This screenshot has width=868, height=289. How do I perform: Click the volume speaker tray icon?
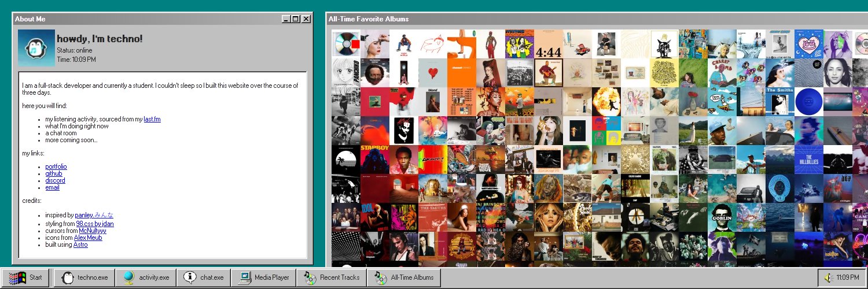827,278
